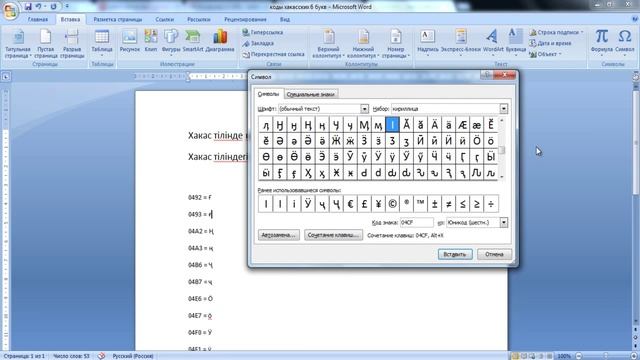Switch to Главная ribbon tab
640x360 pixels.
pyautogui.click(x=38, y=19)
